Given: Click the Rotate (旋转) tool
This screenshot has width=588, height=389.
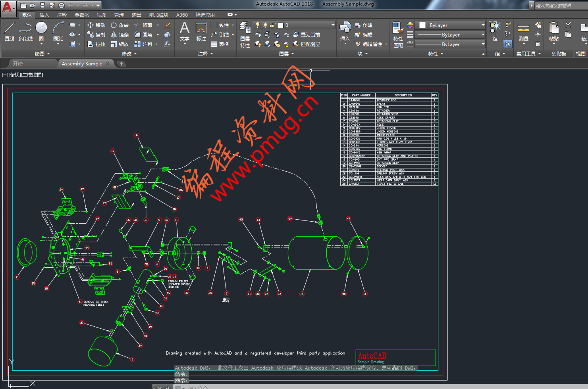Looking at the screenshot, I should pyautogui.click(x=120, y=25).
